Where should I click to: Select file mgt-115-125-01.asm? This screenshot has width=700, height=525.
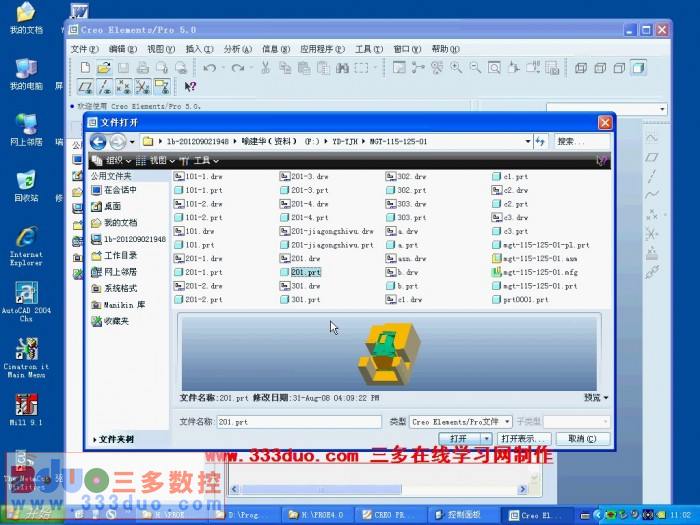pos(534,258)
